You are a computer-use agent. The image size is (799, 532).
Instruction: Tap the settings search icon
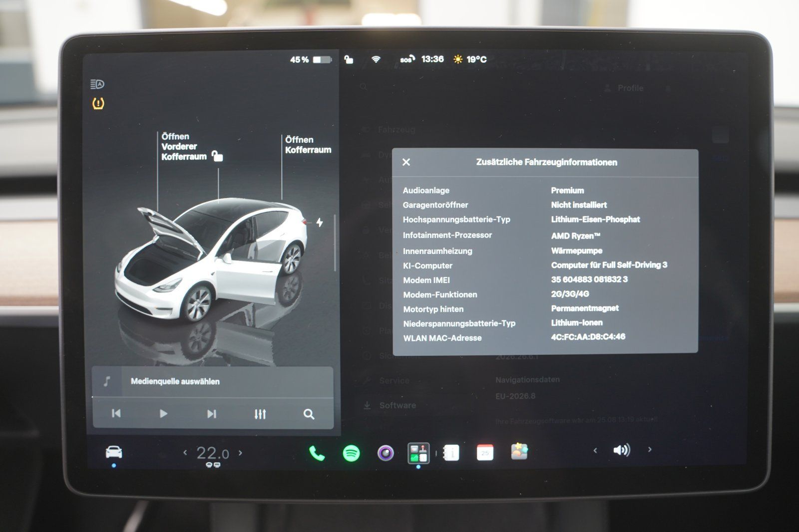pyautogui.click(x=364, y=87)
